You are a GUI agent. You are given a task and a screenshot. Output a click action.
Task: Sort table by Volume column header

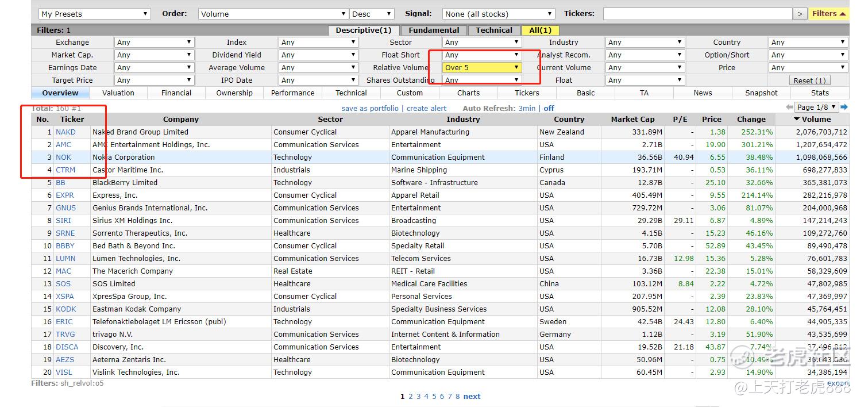coord(812,119)
